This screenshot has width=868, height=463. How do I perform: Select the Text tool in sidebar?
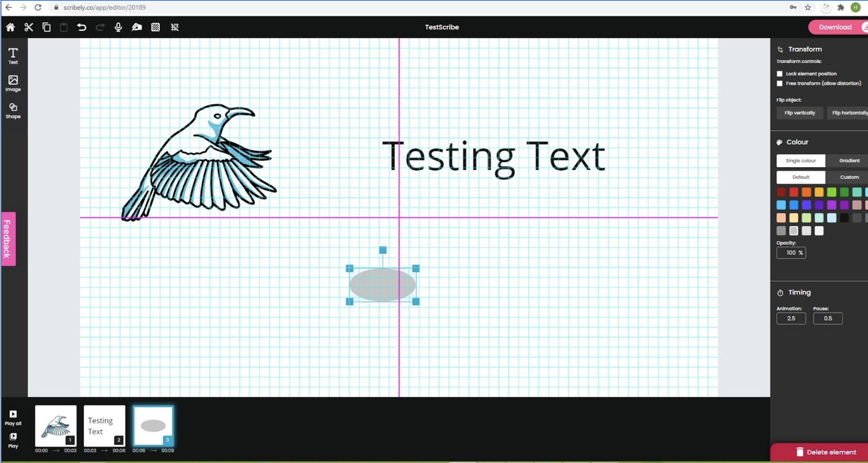coord(13,56)
